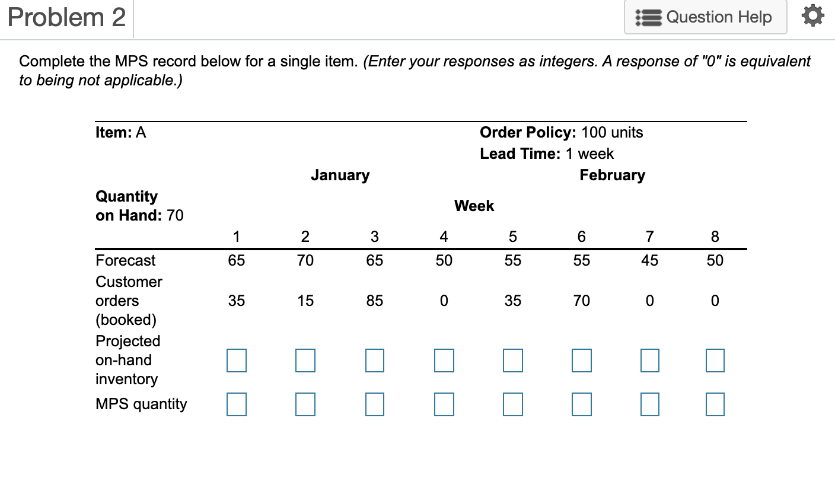Screen dimensions: 835x504
Task: Click the Question Help button
Action: [x=705, y=17]
